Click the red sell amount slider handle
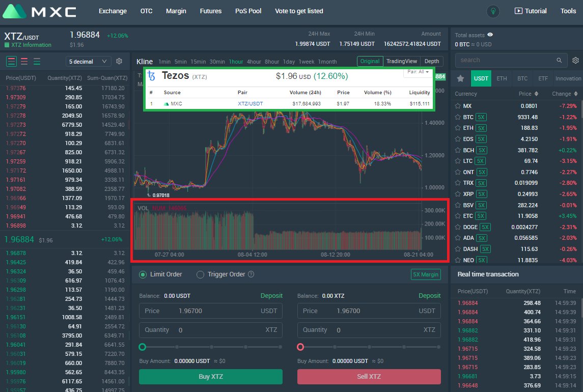This screenshot has height=392, width=583. (300, 347)
